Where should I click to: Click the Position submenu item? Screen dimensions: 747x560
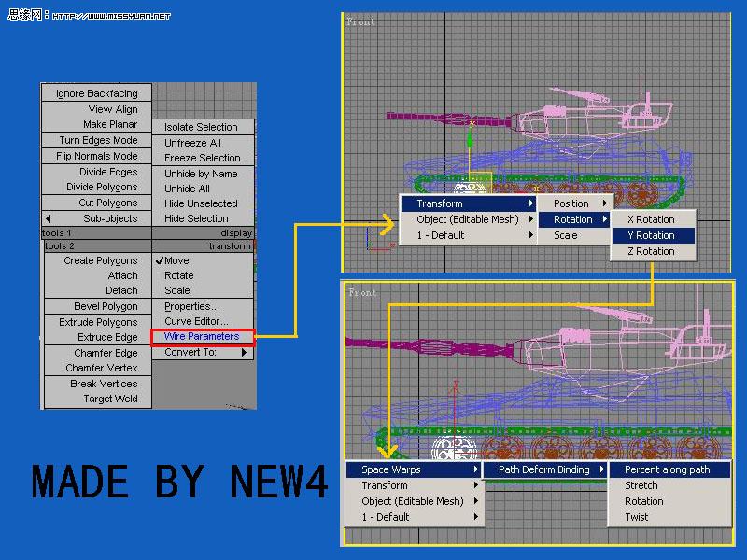point(571,203)
